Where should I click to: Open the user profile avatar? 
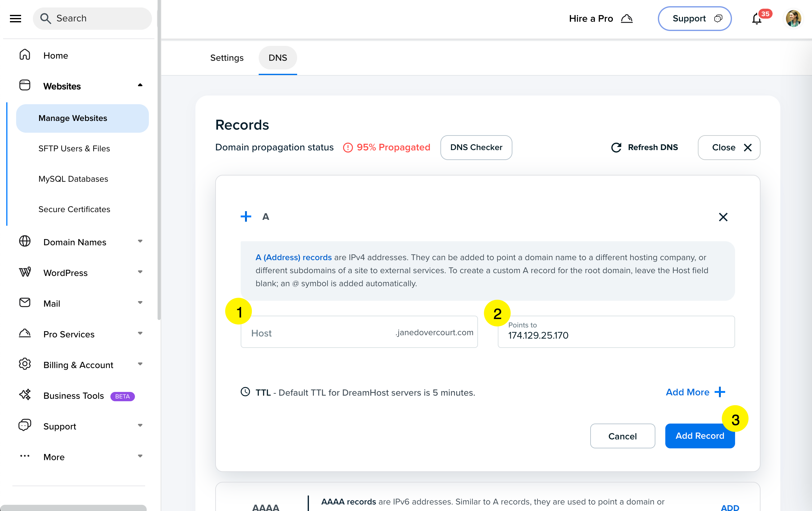click(793, 19)
